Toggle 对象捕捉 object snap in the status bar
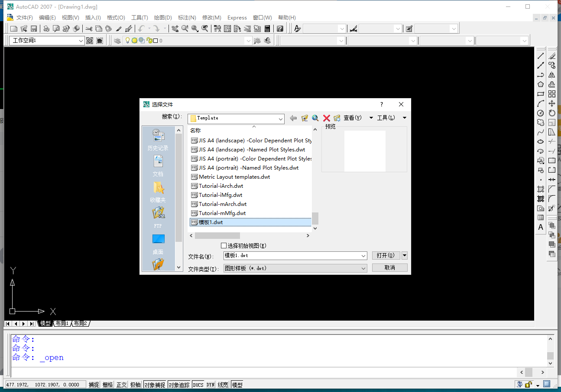 (x=155, y=385)
